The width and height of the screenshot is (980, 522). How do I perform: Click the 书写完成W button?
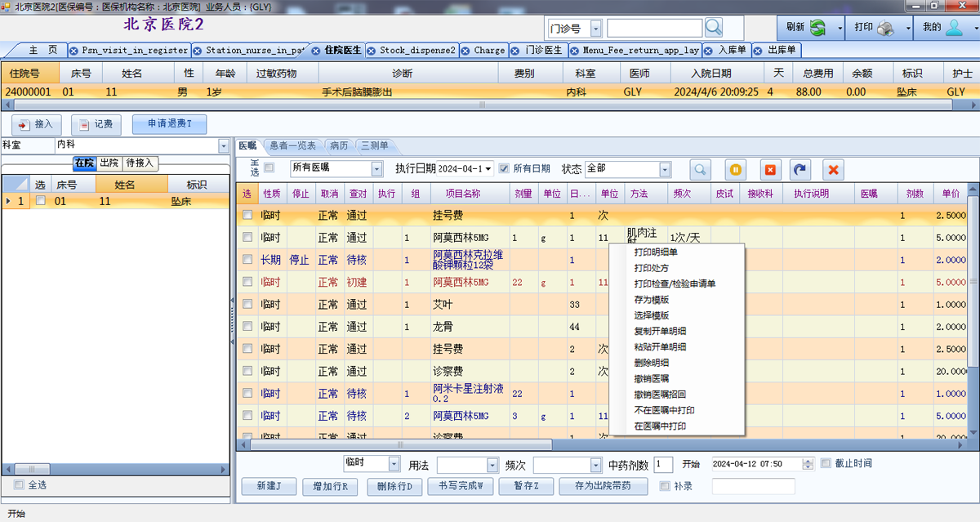click(x=461, y=487)
